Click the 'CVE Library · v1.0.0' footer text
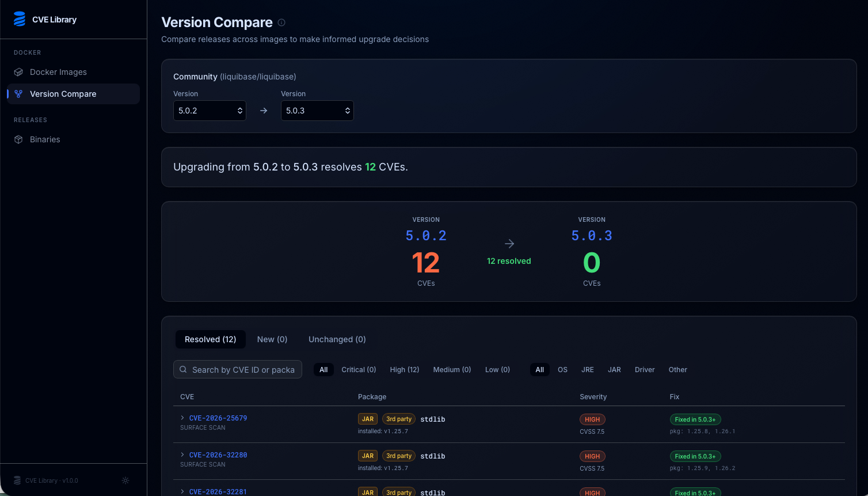868x496 pixels. [52, 480]
